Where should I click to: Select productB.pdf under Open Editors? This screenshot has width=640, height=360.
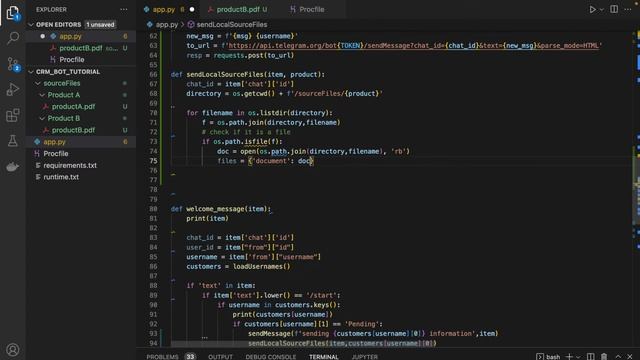click(x=81, y=48)
